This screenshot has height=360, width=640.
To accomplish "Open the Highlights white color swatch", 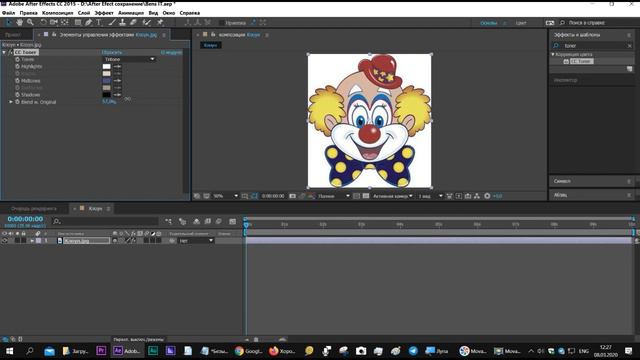I will point(107,67).
